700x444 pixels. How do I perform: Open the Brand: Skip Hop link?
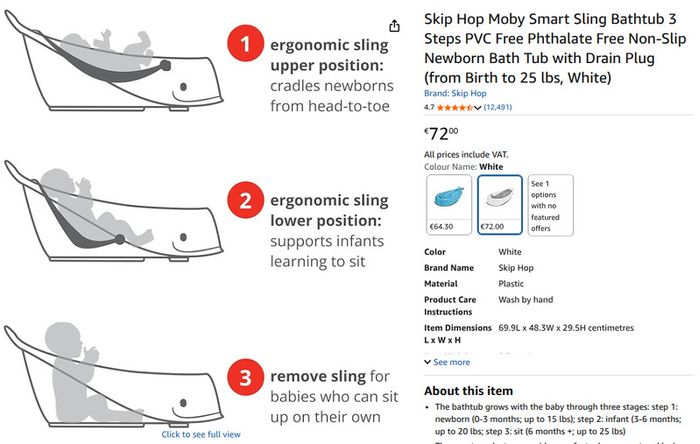(455, 93)
